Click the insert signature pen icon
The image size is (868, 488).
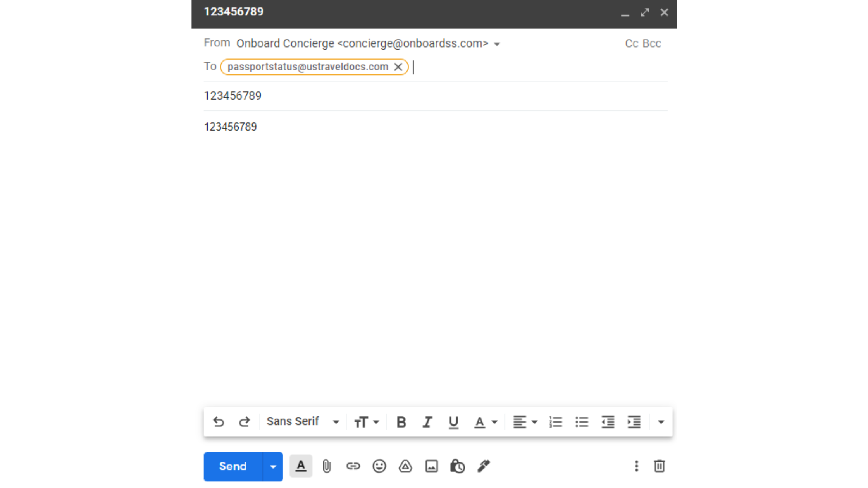click(484, 466)
